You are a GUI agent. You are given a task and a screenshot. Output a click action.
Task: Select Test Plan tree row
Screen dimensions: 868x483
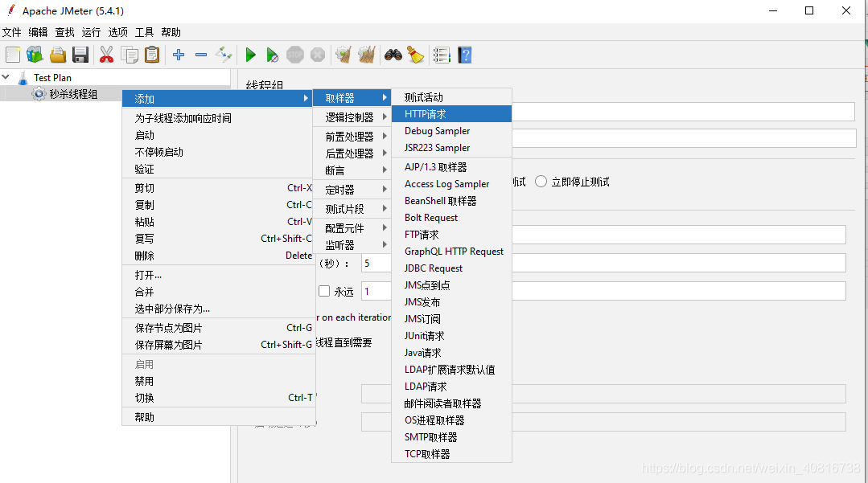point(115,77)
